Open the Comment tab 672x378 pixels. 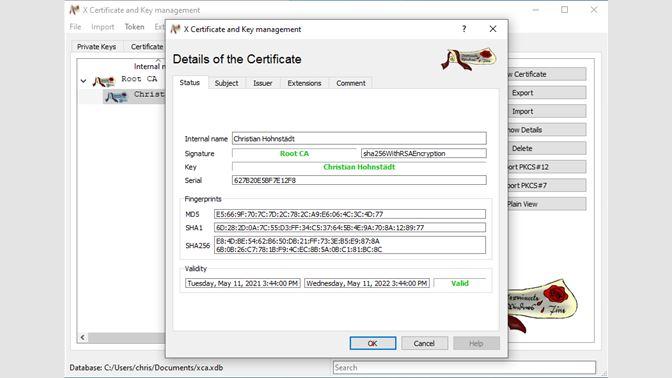click(x=351, y=83)
